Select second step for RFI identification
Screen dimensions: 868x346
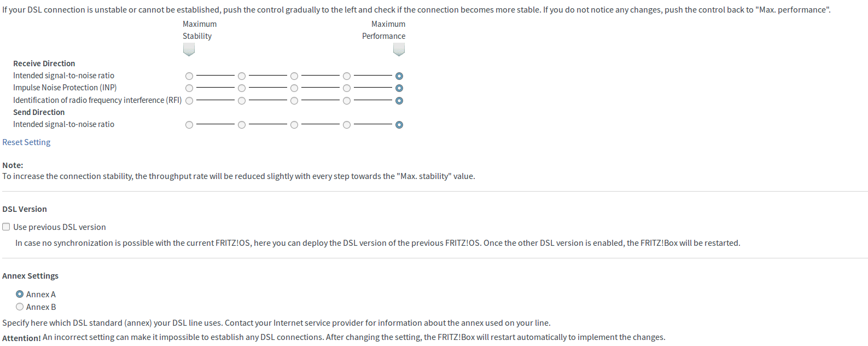pos(242,101)
